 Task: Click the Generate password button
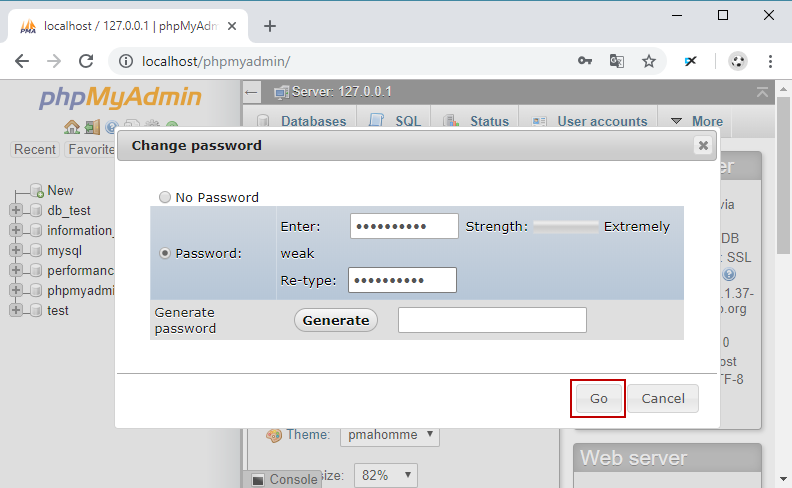[x=336, y=320]
